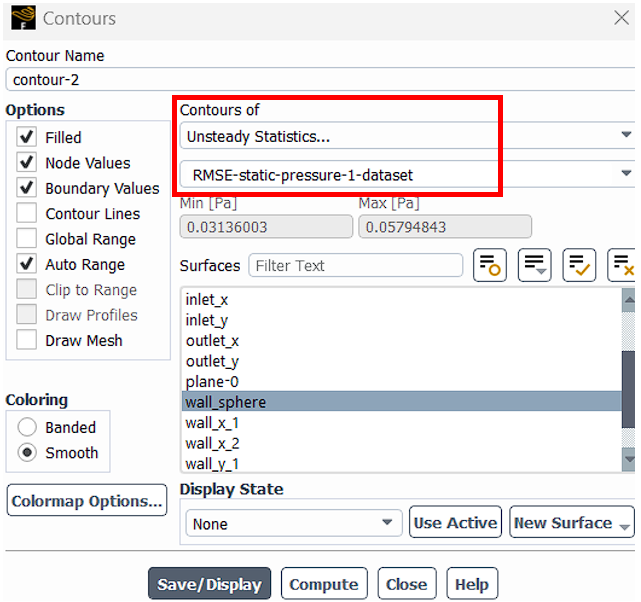
Task: Enable the Global Range checkbox
Action: point(27,238)
